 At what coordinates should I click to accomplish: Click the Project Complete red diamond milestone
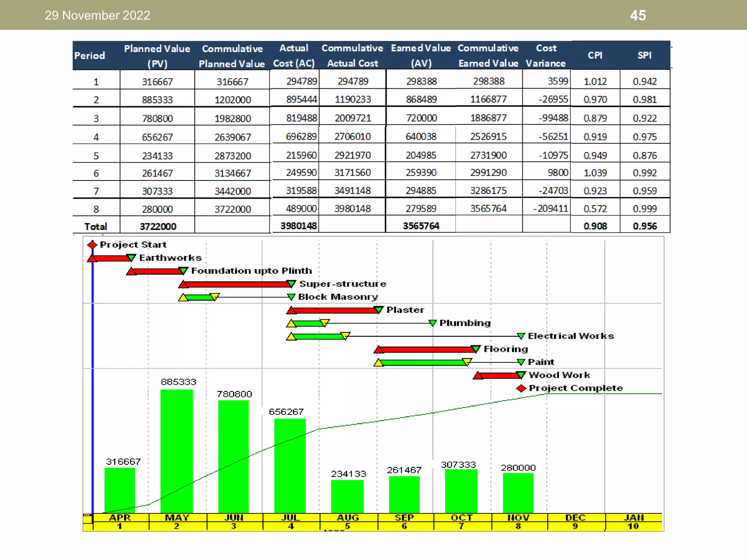click(x=521, y=388)
